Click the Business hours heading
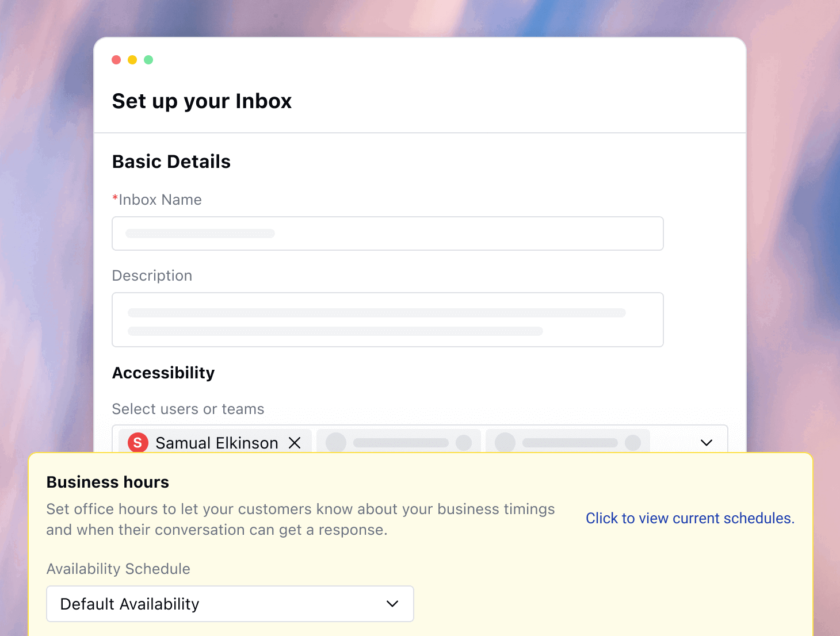Viewport: 840px width, 636px height. pyautogui.click(x=108, y=482)
